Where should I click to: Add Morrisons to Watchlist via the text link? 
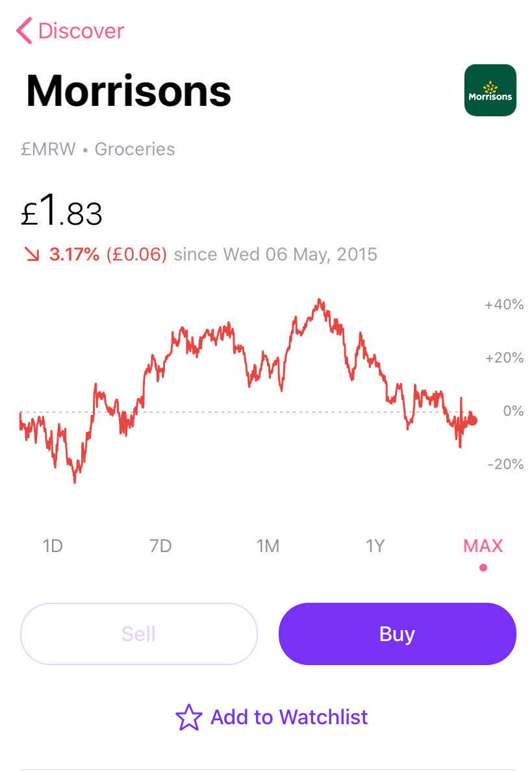click(289, 717)
